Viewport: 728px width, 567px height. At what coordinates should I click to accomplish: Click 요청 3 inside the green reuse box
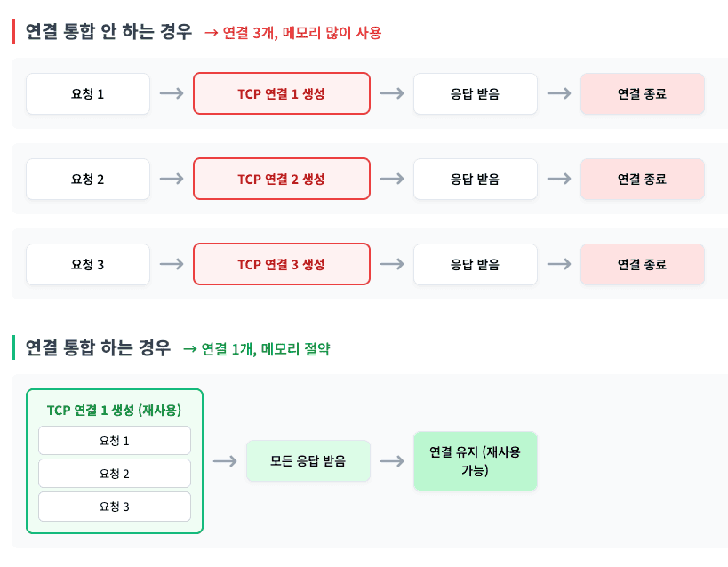114,507
